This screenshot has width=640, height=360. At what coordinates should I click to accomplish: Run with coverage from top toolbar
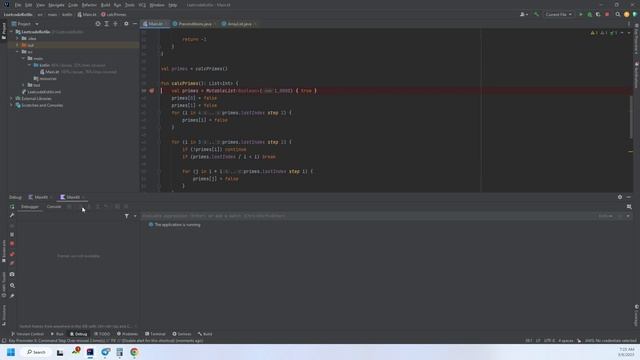(598, 14)
